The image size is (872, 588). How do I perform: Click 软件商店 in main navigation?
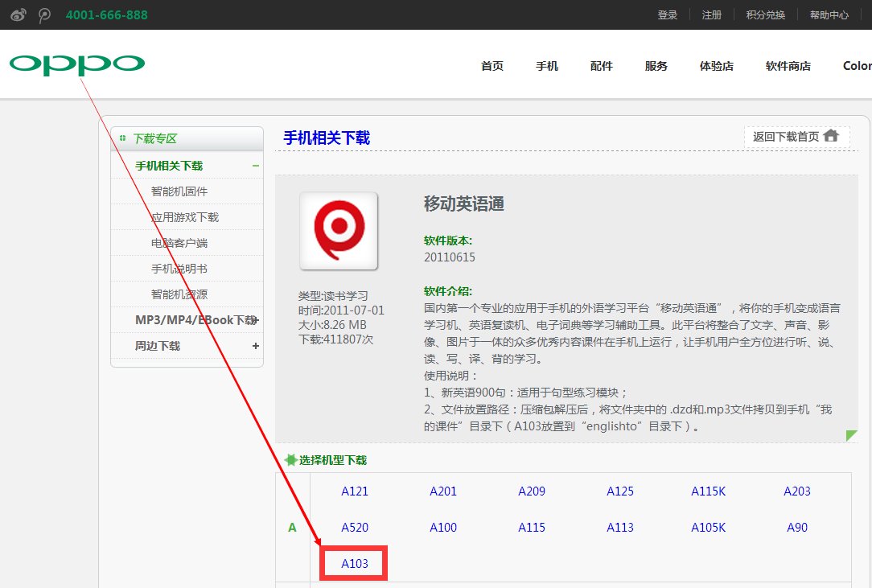coord(788,66)
